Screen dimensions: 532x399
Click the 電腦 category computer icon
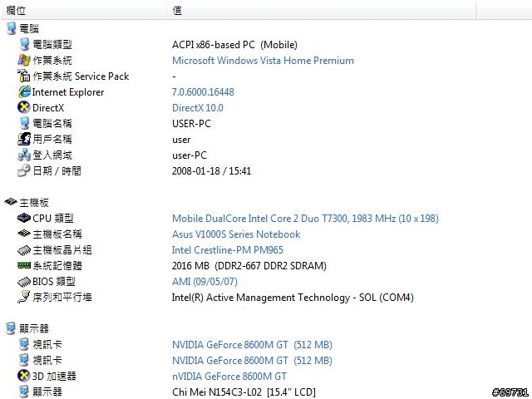click(x=11, y=28)
